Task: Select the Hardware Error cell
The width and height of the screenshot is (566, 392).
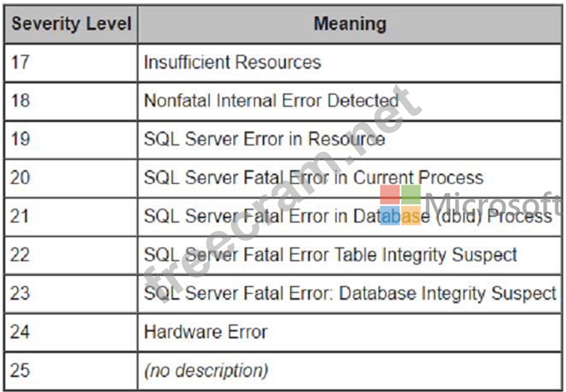Action: (350, 332)
